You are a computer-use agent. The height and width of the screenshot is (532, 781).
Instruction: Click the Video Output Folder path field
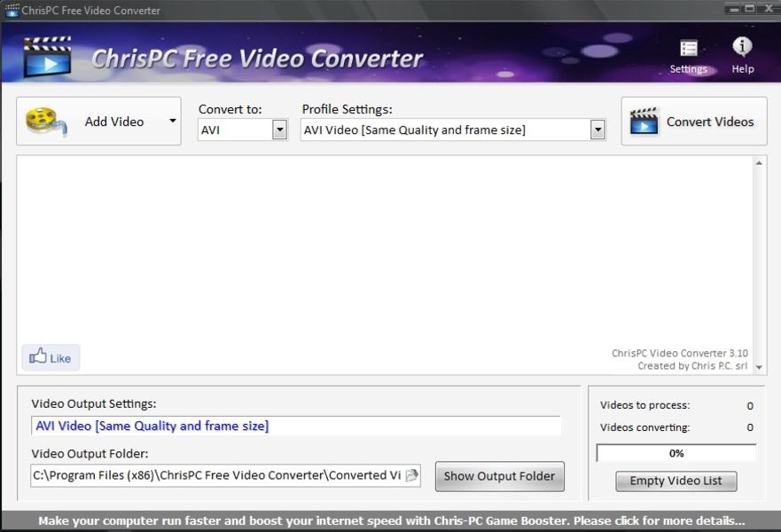(x=217, y=475)
